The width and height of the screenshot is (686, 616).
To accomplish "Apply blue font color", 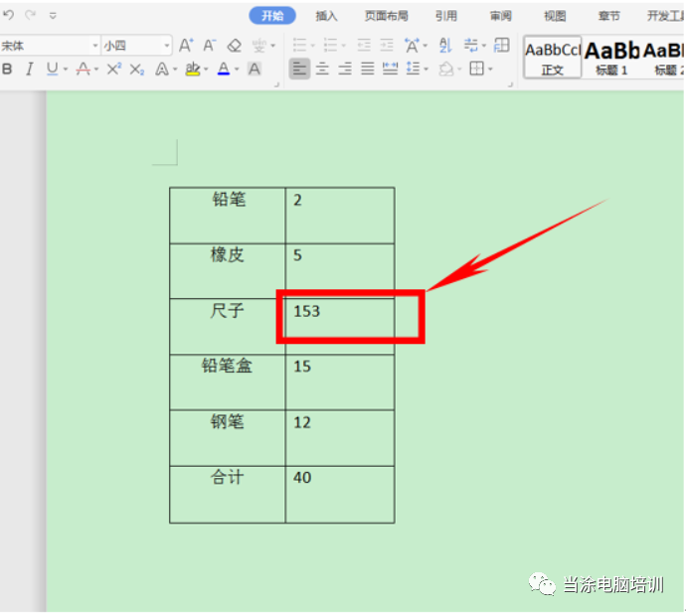I will [224, 69].
